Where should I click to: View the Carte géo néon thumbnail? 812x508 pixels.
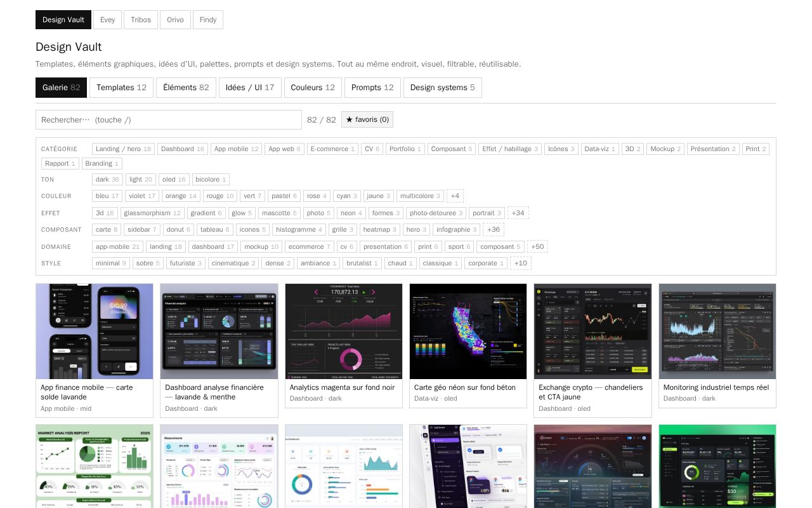pyautogui.click(x=468, y=331)
